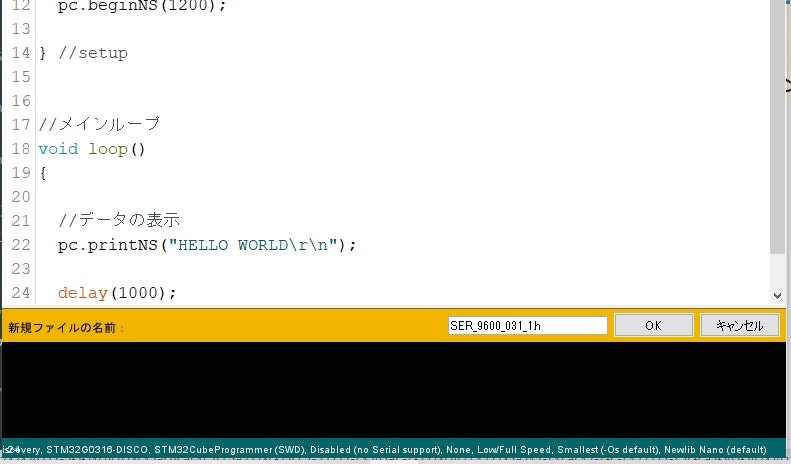Image resolution: width=791 pixels, height=464 pixels.
Task: Click the OK button
Action: (653, 325)
